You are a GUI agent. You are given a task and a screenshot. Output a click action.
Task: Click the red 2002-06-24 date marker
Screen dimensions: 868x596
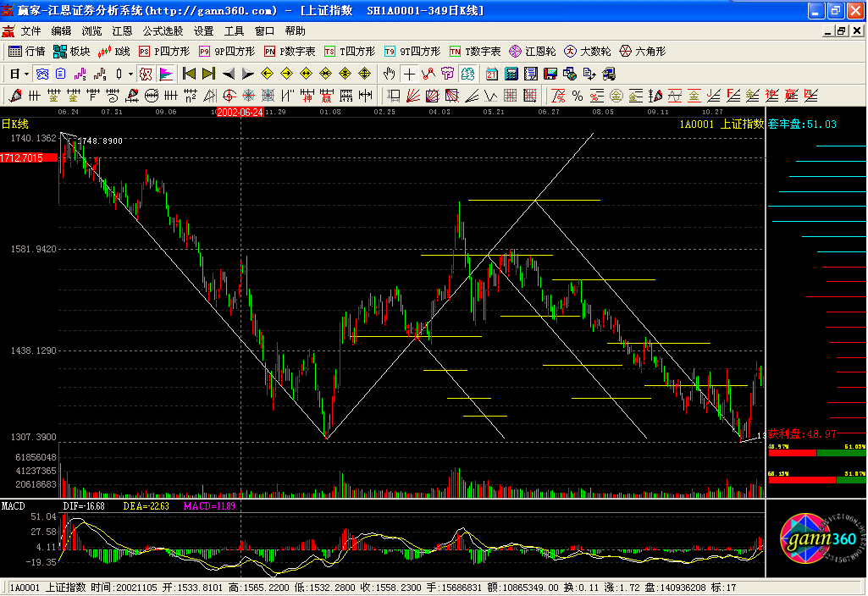coord(240,112)
